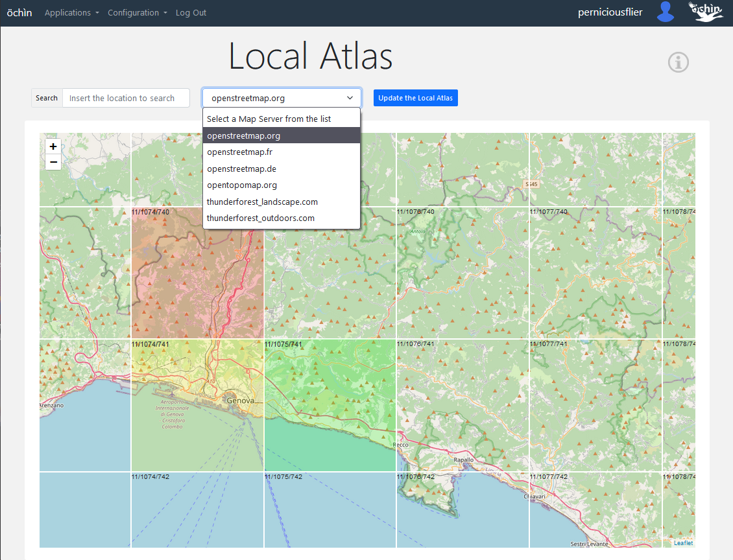Image resolution: width=733 pixels, height=560 pixels.
Task: Click map tile 11/1076/740
Action: click(x=463, y=273)
